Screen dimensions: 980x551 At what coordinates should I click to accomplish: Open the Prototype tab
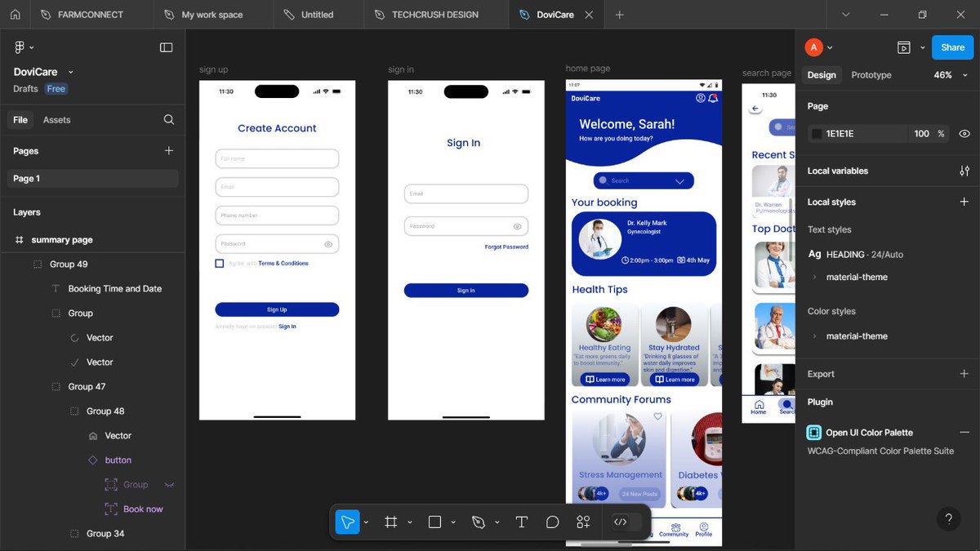point(871,75)
